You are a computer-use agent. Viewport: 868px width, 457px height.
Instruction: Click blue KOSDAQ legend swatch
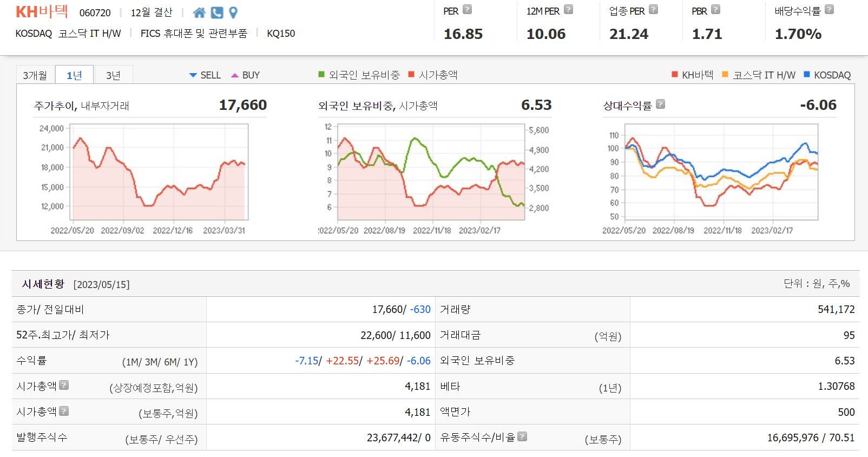pyautogui.click(x=807, y=74)
